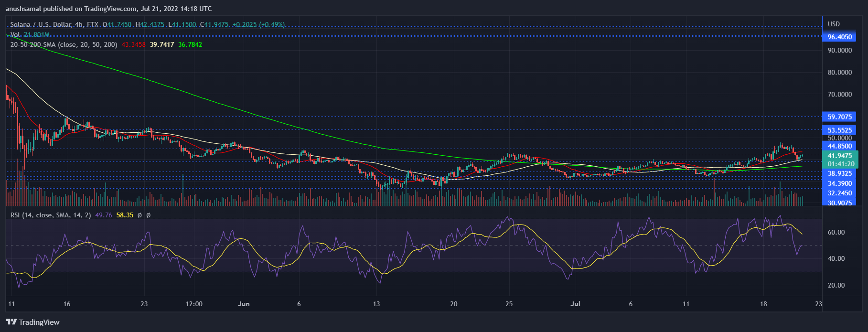Click the TradingView logo icon
The width and height of the screenshot is (868, 332).
[x=11, y=322]
